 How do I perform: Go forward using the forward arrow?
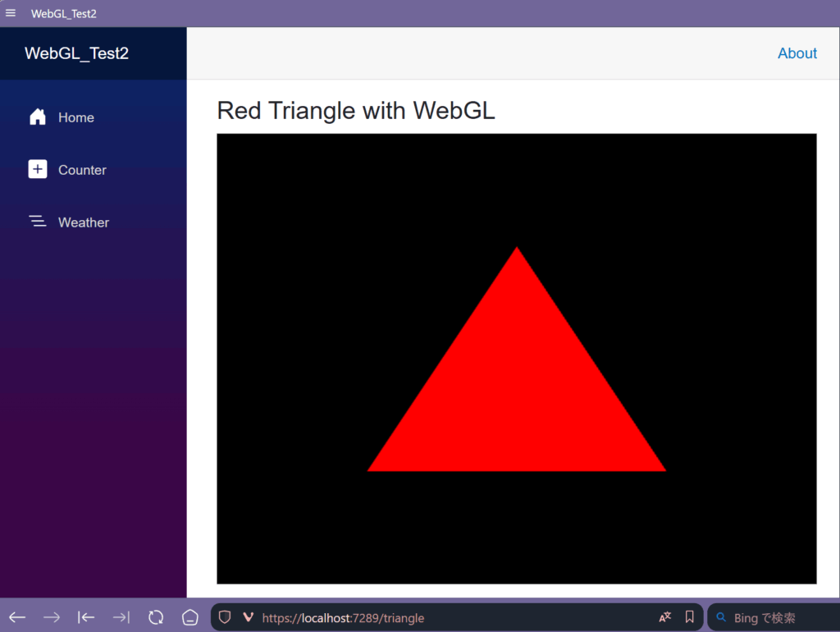[52, 617]
